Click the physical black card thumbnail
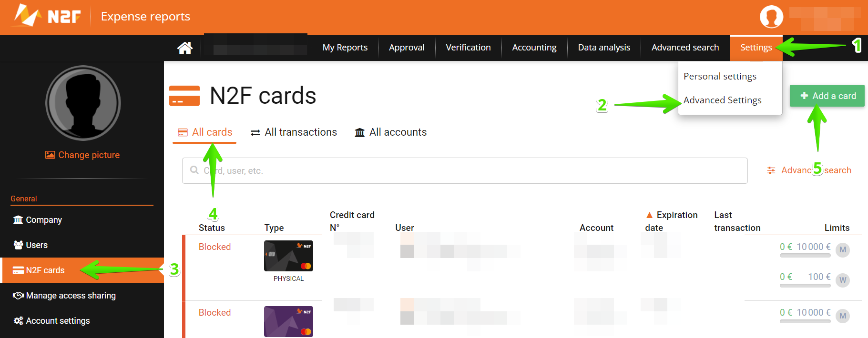Image resolution: width=868 pixels, height=338 pixels. 288,256
